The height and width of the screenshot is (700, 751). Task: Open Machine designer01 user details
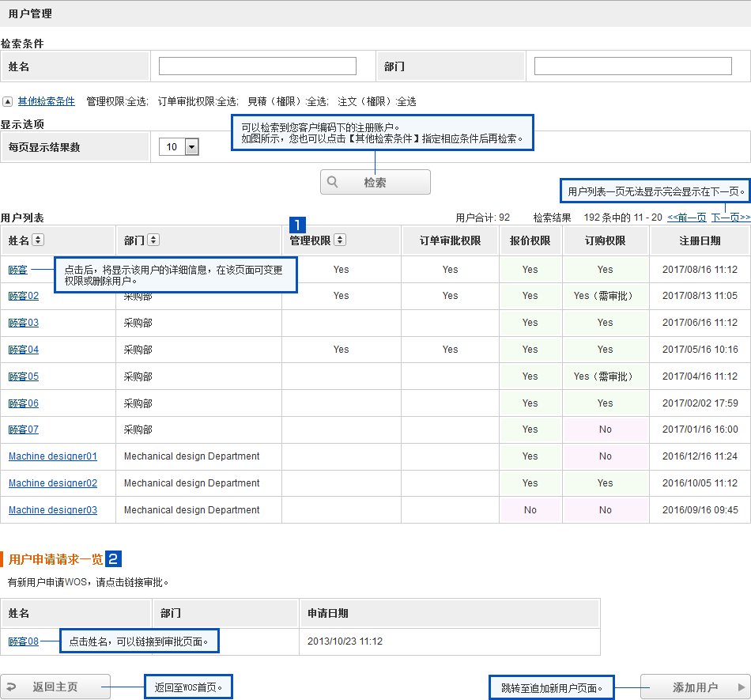coord(53,456)
